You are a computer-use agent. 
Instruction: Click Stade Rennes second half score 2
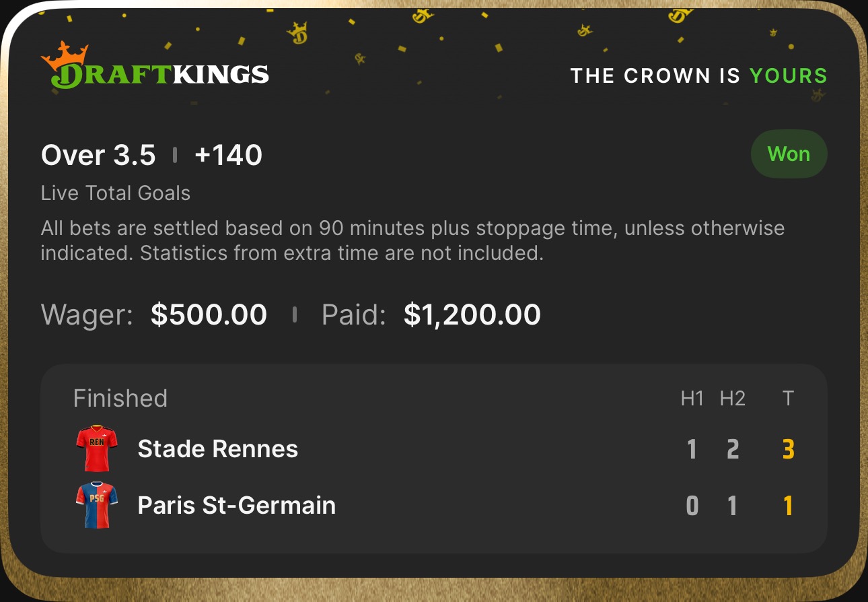tap(733, 449)
